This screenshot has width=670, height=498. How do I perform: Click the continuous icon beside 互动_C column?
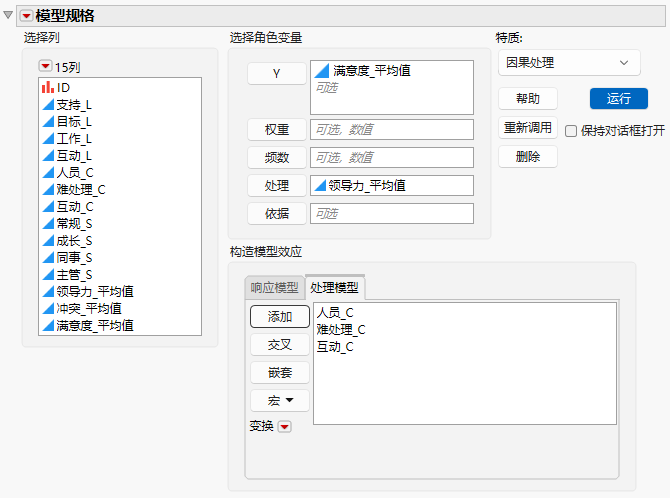tap(48, 206)
